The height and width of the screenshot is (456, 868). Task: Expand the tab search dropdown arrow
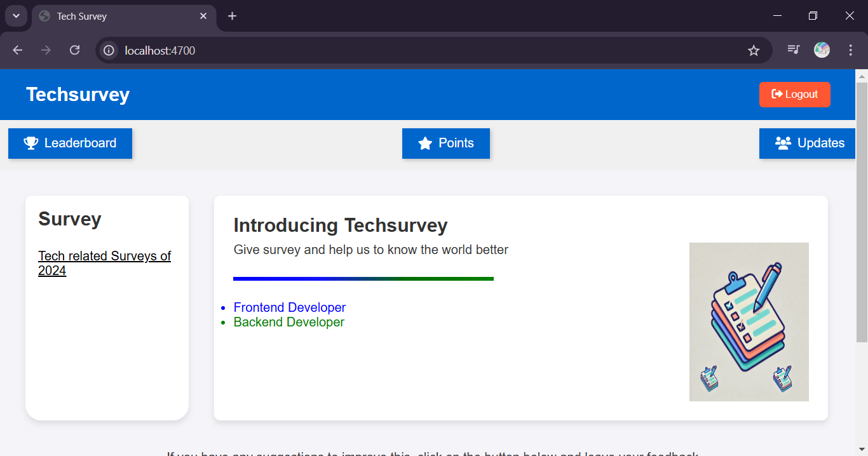[x=16, y=16]
